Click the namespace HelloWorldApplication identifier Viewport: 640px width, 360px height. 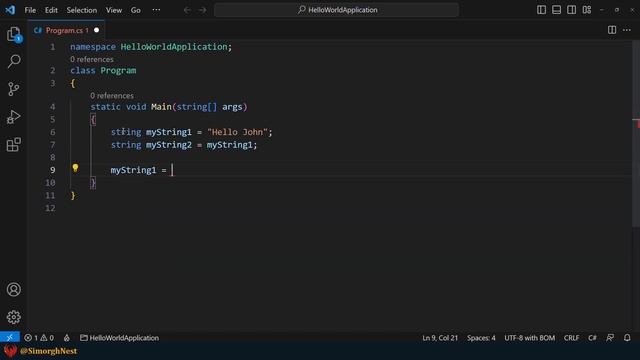click(x=174, y=47)
